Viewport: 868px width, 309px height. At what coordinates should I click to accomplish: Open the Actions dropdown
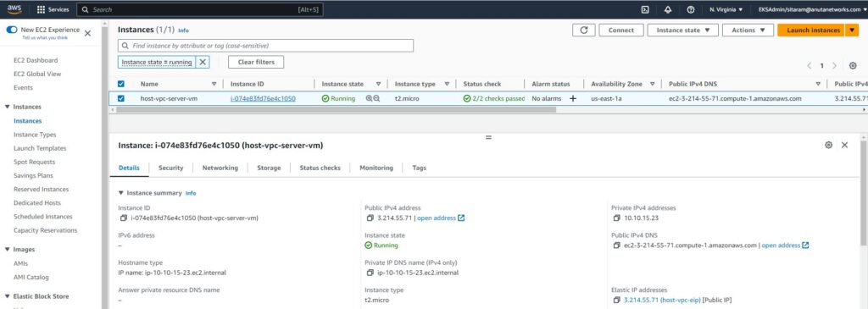pos(748,30)
